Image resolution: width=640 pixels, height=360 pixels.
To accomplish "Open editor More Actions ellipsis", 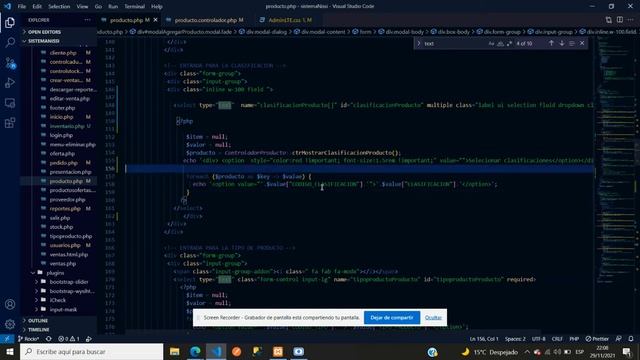I will 631,20.
